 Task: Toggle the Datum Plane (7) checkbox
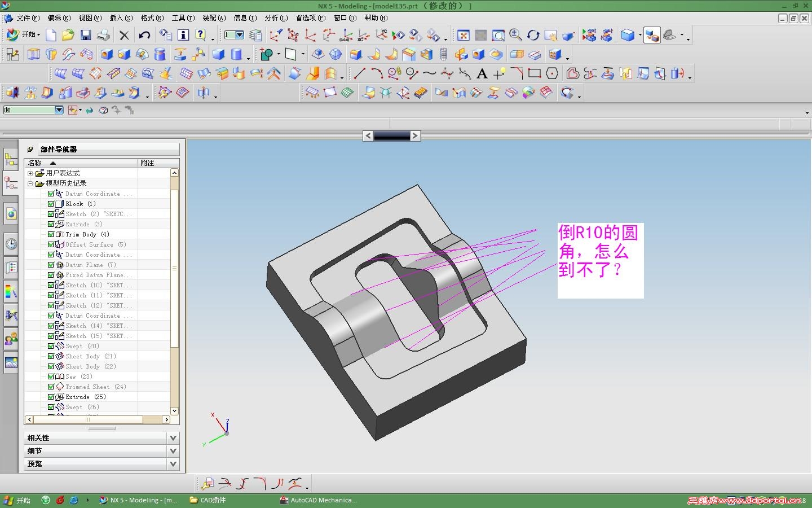tap(51, 265)
